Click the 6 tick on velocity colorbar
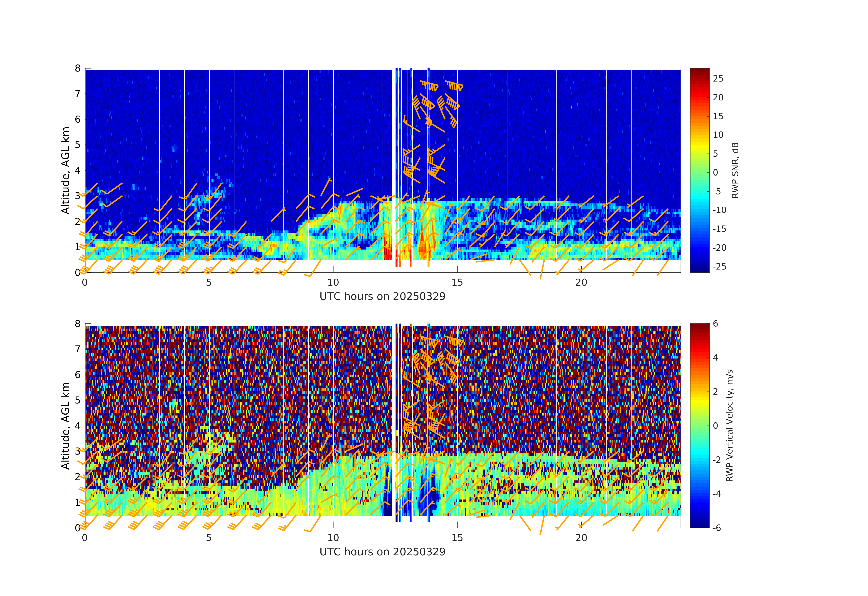Screen dimensions: 868x596 (x=715, y=324)
